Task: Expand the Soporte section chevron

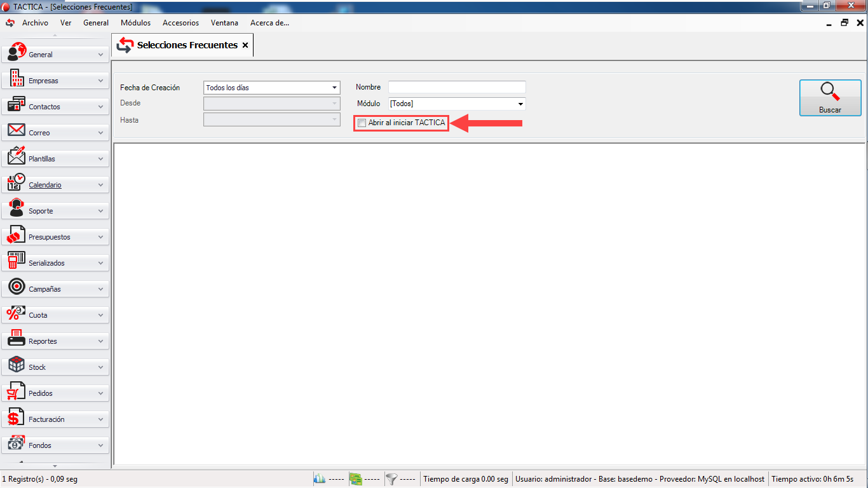Action: click(x=100, y=211)
